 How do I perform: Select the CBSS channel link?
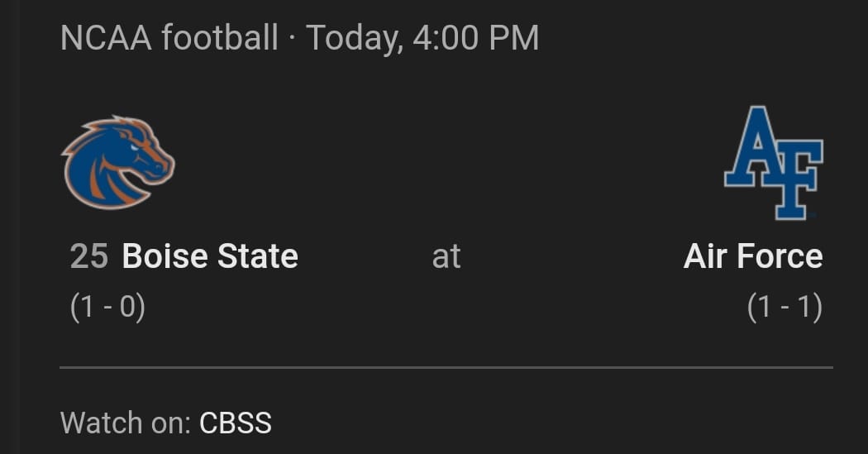coord(235,423)
